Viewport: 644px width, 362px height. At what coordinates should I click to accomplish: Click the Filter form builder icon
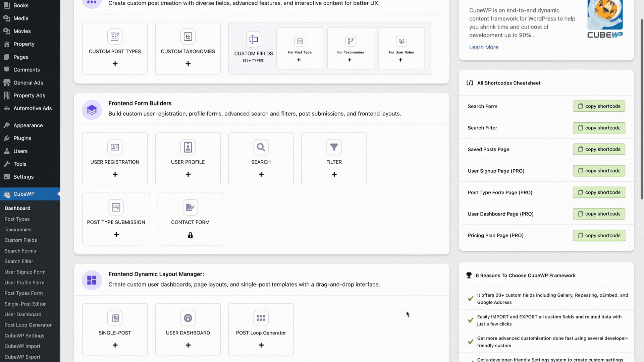coord(334,147)
